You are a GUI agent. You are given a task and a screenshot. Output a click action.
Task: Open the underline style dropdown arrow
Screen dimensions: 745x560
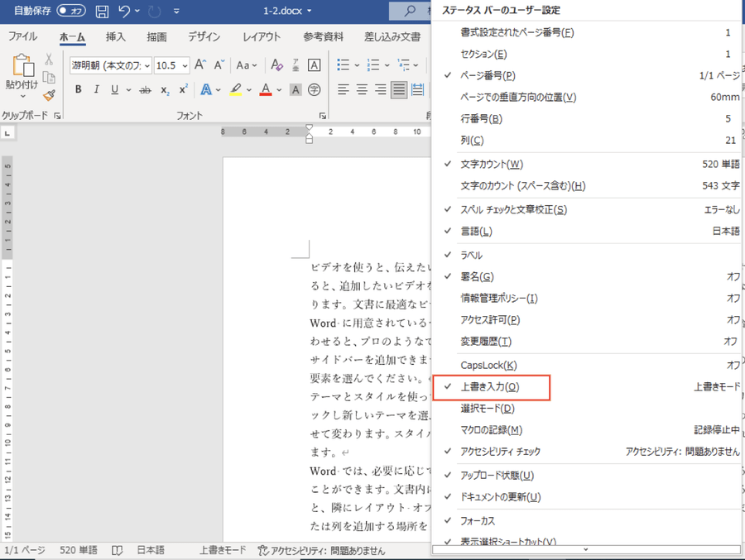(128, 90)
